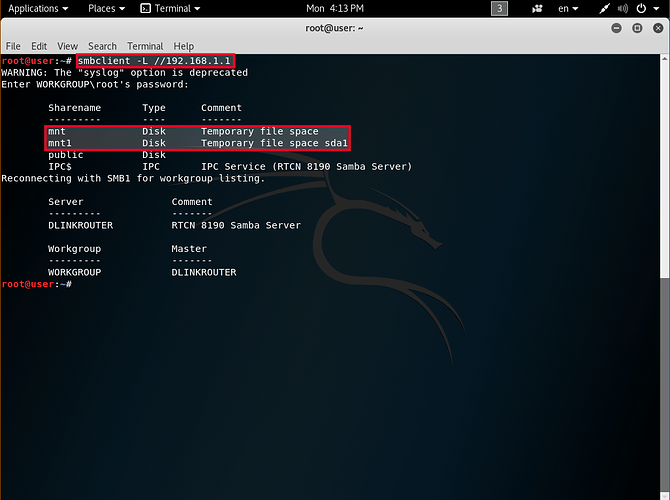Open the Search menu
This screenshot has height=500, width=670.
[x=102, y=46]
